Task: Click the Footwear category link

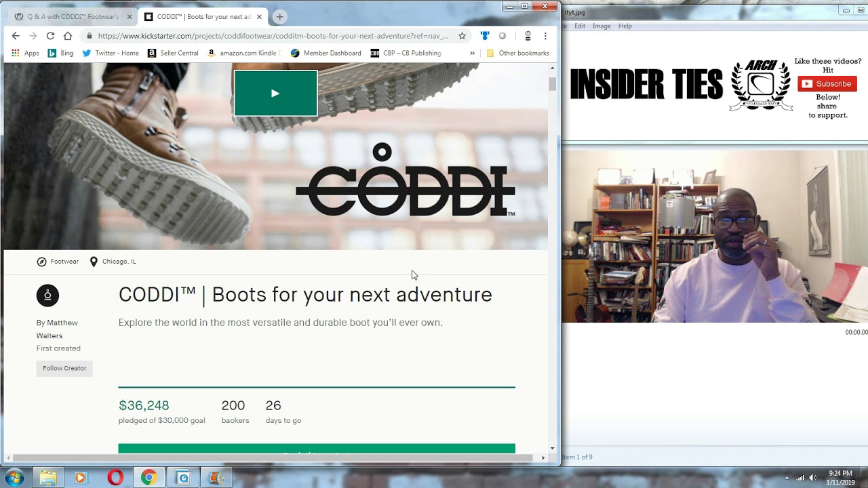Action: (x=58, y=262)
